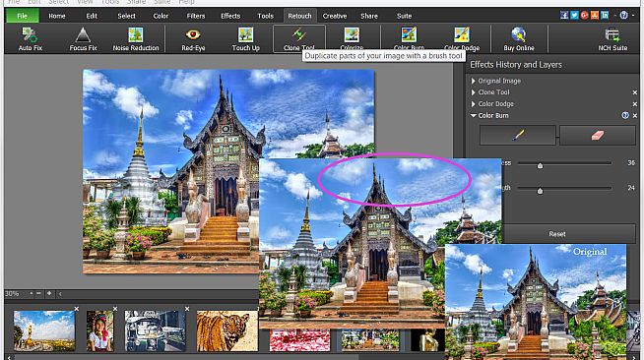Image resolution: width=644 pixels, height=360 pixels.
Task: Activate the Clone Tool button
Action: [299, 38]
